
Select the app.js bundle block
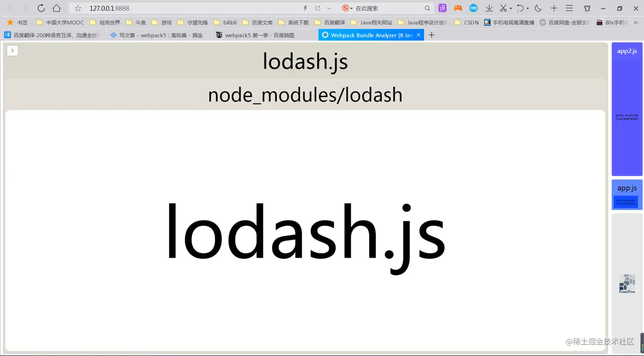[627, 195]
